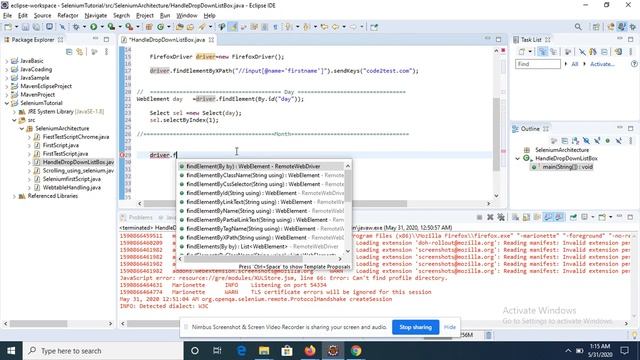Open the Project menu
Viewport: 640px width, 360px height.
click(x=144, y=16)
